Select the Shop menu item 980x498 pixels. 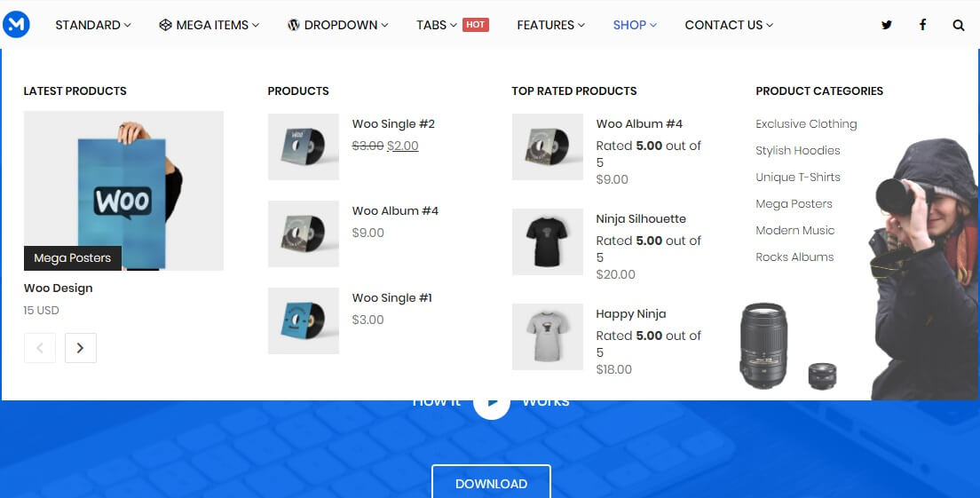(x=635, y=25)
